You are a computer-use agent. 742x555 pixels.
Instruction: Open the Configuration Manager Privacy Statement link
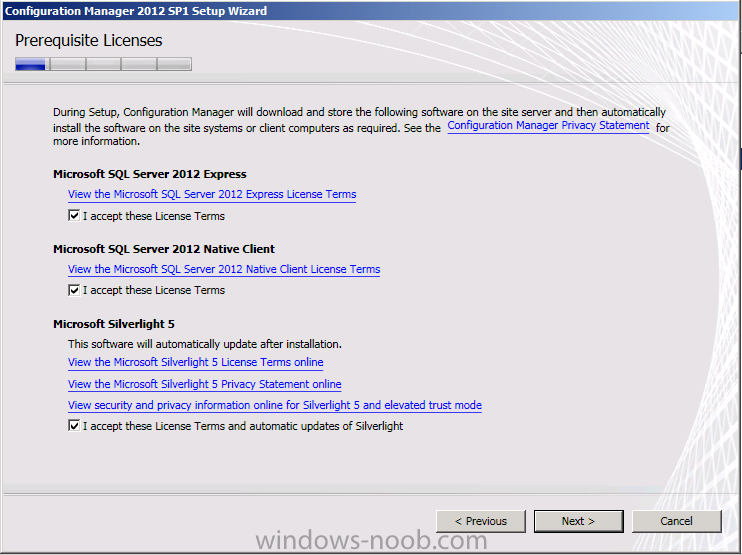tap(548, 125)
